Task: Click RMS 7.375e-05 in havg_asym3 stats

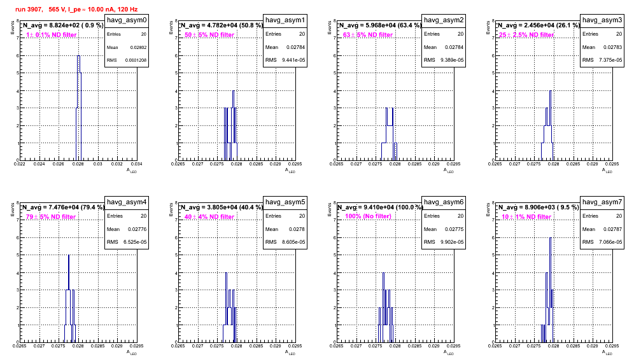Action: pyautogui.click(x=602, y=60)
